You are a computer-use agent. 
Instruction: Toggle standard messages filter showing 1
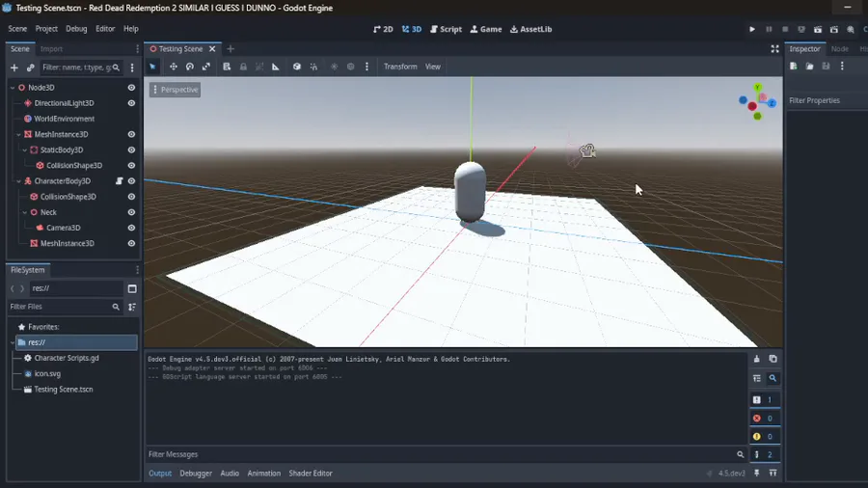click(x=765, y=399)
